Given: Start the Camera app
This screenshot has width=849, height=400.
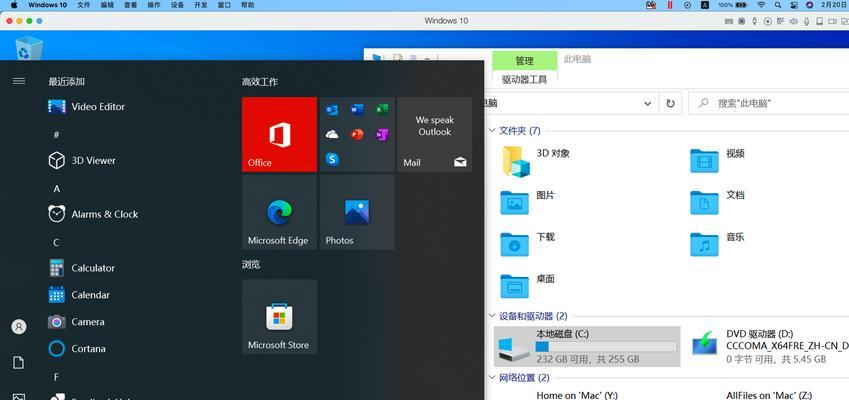Looking at the screenshot, I should click(76, 322).
